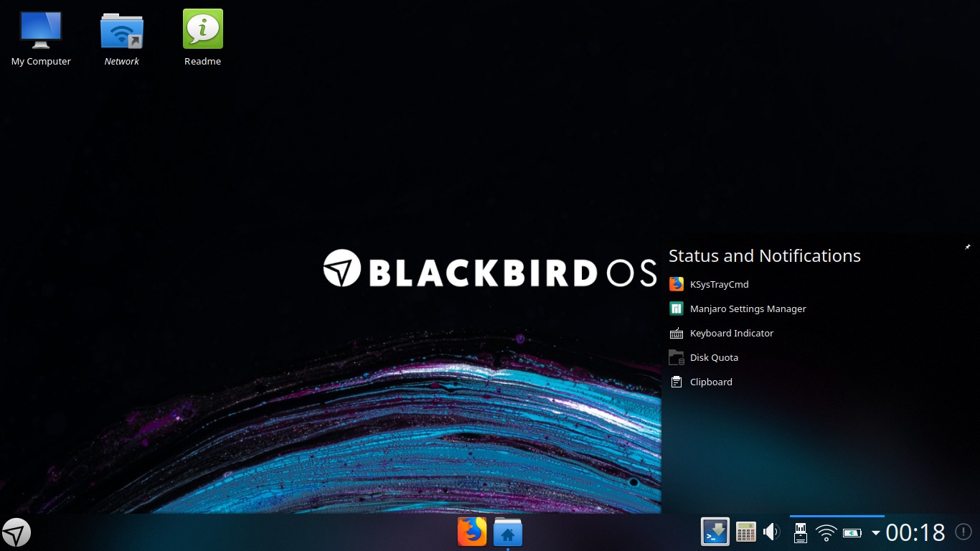This screenshot has height=551, width=980.
Task: Open the Blackbird application launcher menu
Action: 17,533
